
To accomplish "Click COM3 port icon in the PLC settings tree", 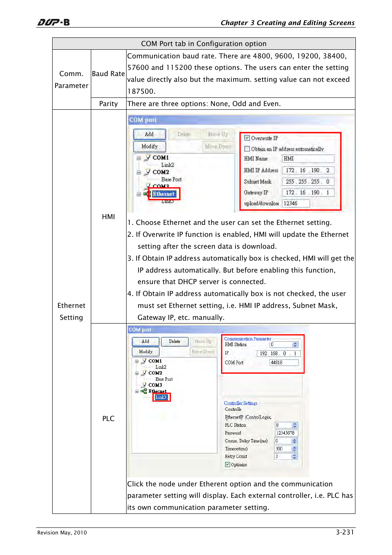I will point(144,385).
